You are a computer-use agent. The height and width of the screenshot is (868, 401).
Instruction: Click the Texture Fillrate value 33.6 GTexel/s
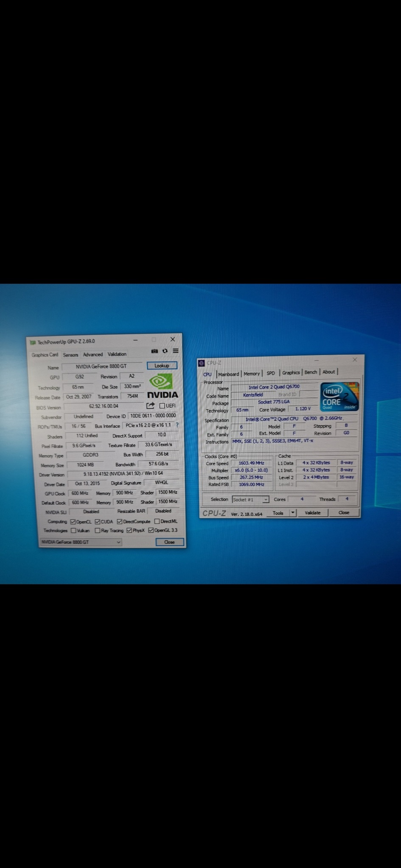[x=159, y=445]
